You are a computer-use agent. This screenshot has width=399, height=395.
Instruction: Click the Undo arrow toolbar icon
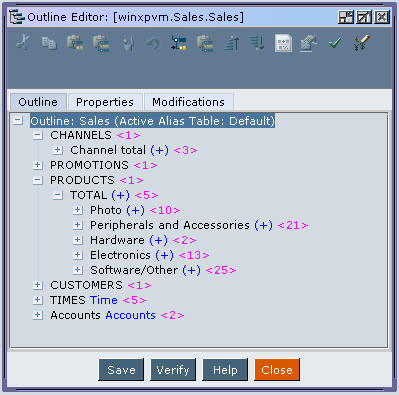[x=153, y=43]
